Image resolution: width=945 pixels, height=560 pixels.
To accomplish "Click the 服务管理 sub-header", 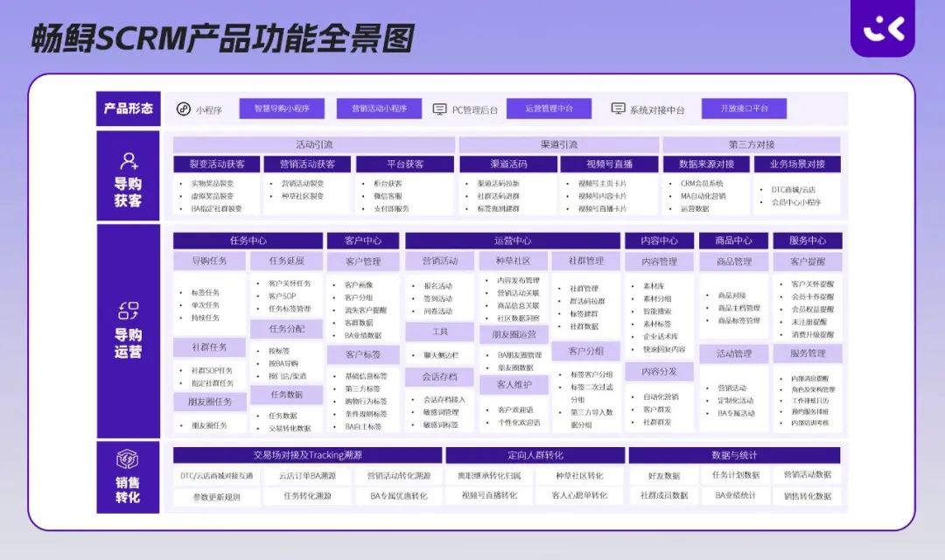I will pyautogui.click(x=808, y=353).
